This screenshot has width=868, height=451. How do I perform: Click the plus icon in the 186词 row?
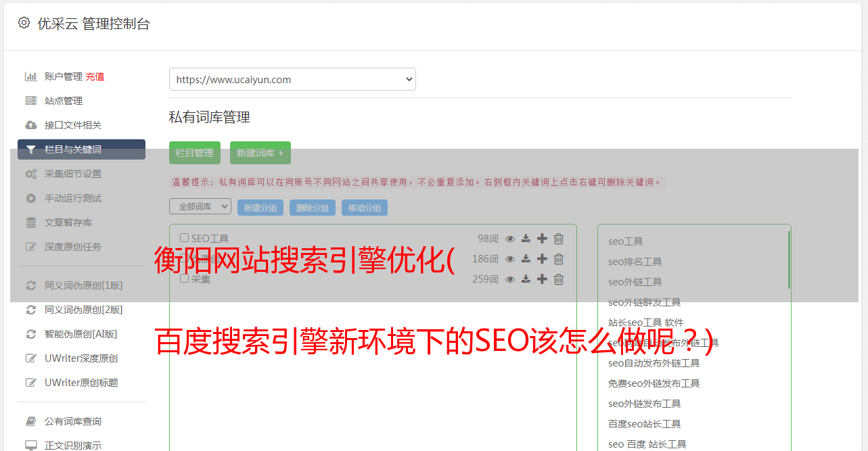coord(542,259)
